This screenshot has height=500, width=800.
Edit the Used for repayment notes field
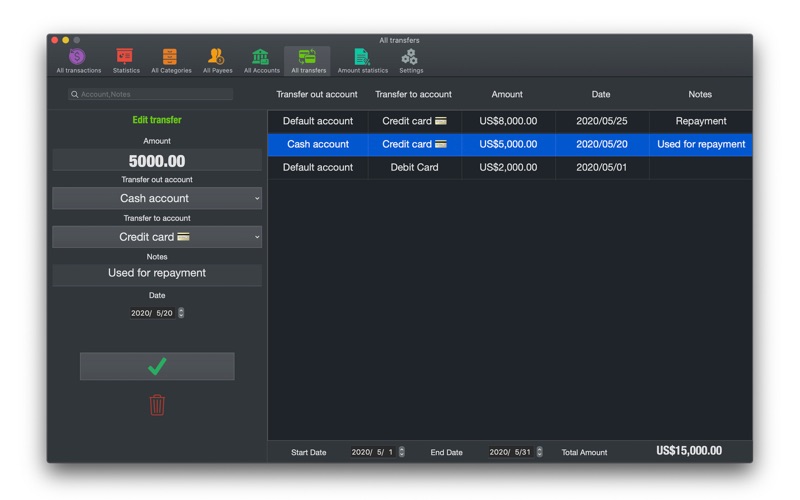(157, 274)
